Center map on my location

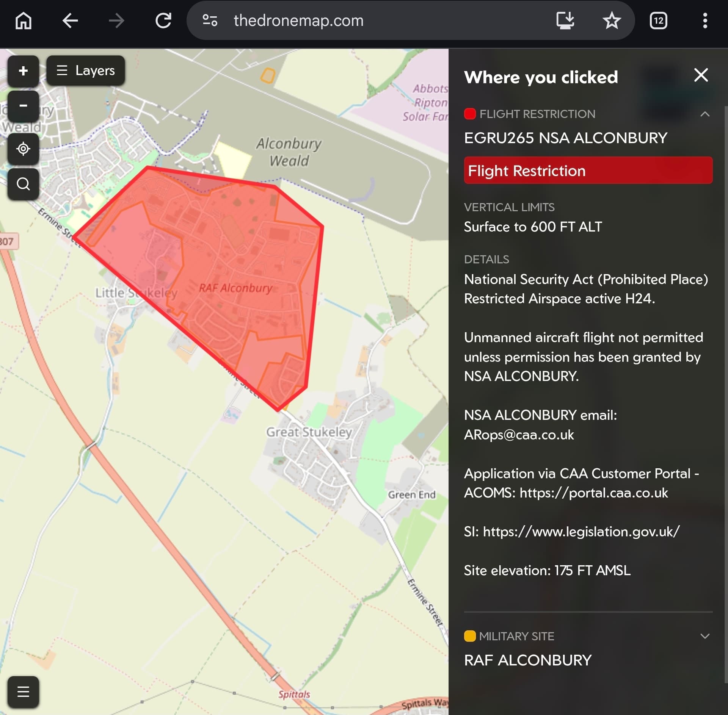point(23,149)
